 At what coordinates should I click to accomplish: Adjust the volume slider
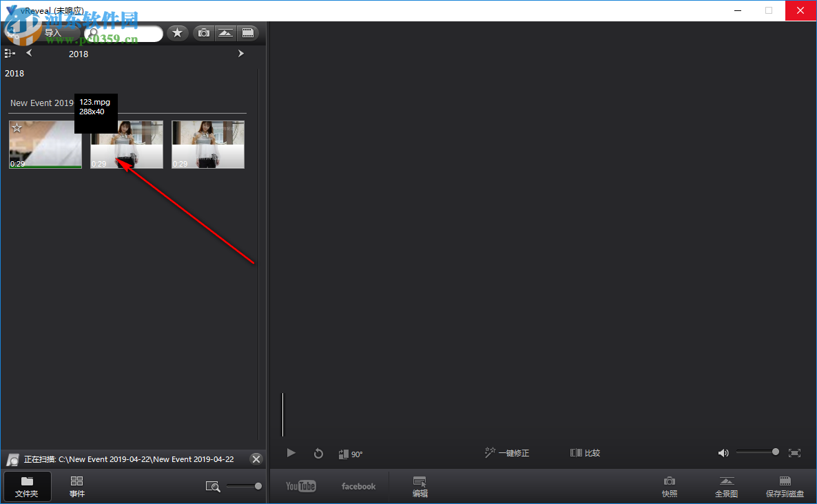(x=758, y=452)
